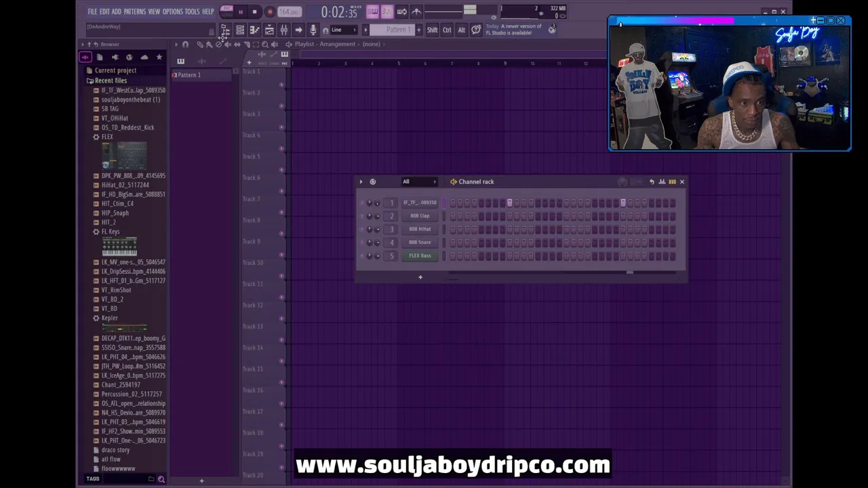Click the record button

click(x=269, y=12)
